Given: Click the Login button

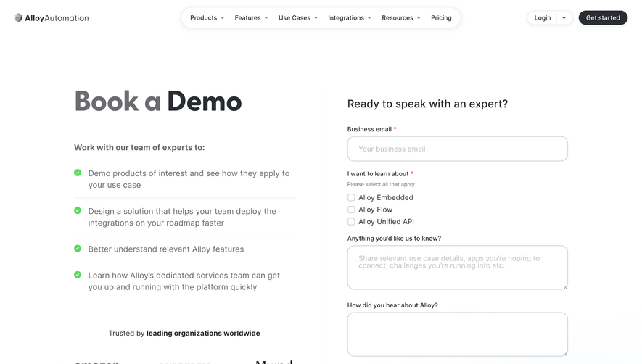Looking at the screenshot, I should (543, 18).
